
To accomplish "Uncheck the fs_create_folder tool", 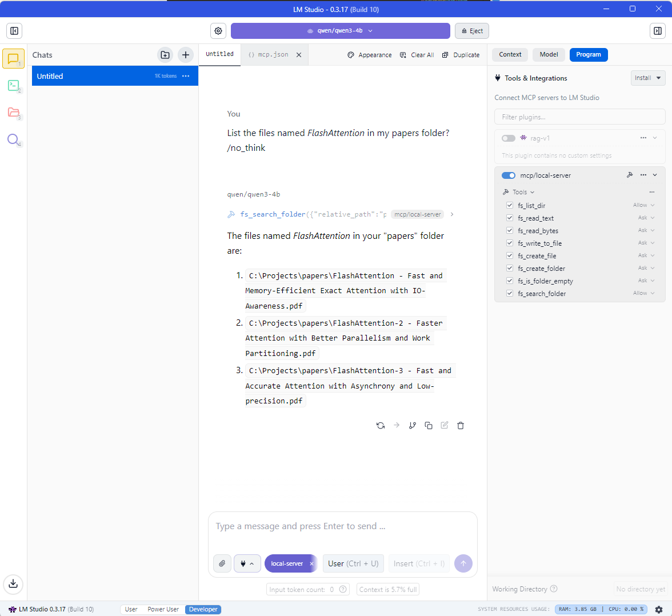I will pos(510,268).
